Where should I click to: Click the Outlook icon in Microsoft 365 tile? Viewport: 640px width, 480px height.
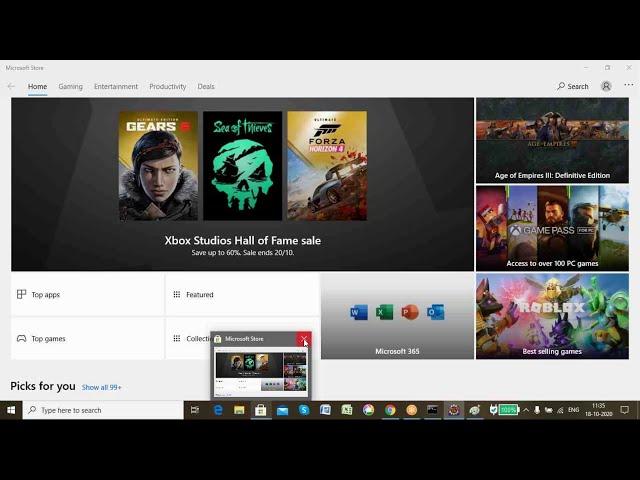436,312
